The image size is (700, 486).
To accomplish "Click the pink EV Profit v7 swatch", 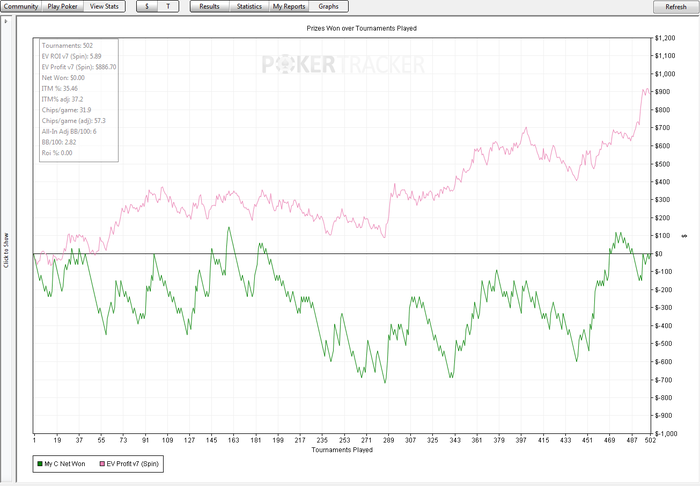I will [102, 464].
